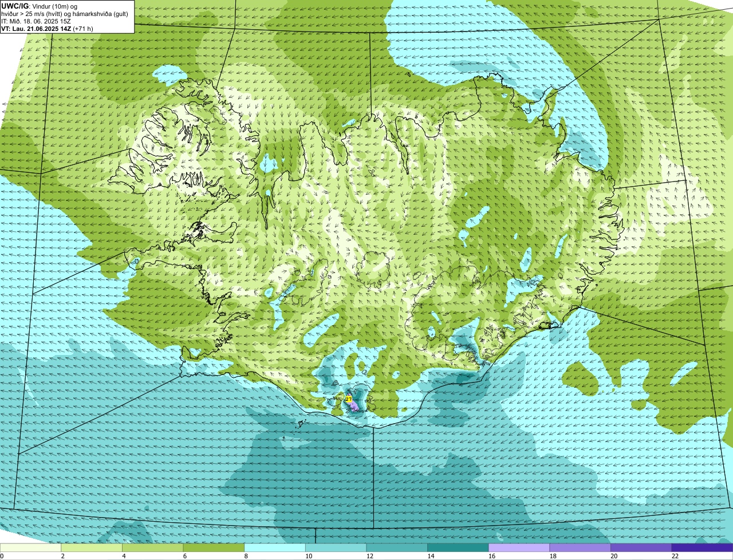Select the 20–22 m/s purple swatch
This screenshot has height=560, width=733.
point(641,547)
